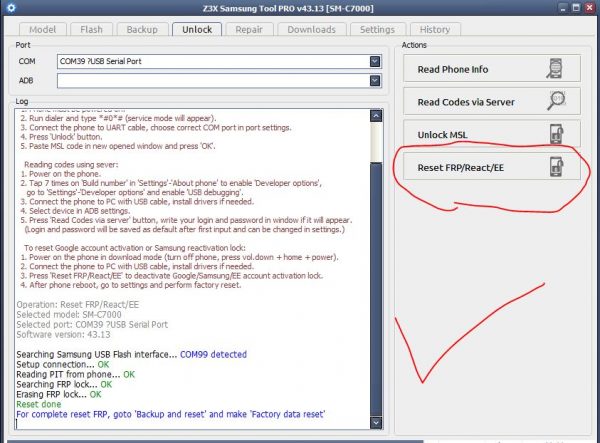This screenshot has width=600, height=443.
Task: Switch to the Flash tab
Action: click(91, 29)
